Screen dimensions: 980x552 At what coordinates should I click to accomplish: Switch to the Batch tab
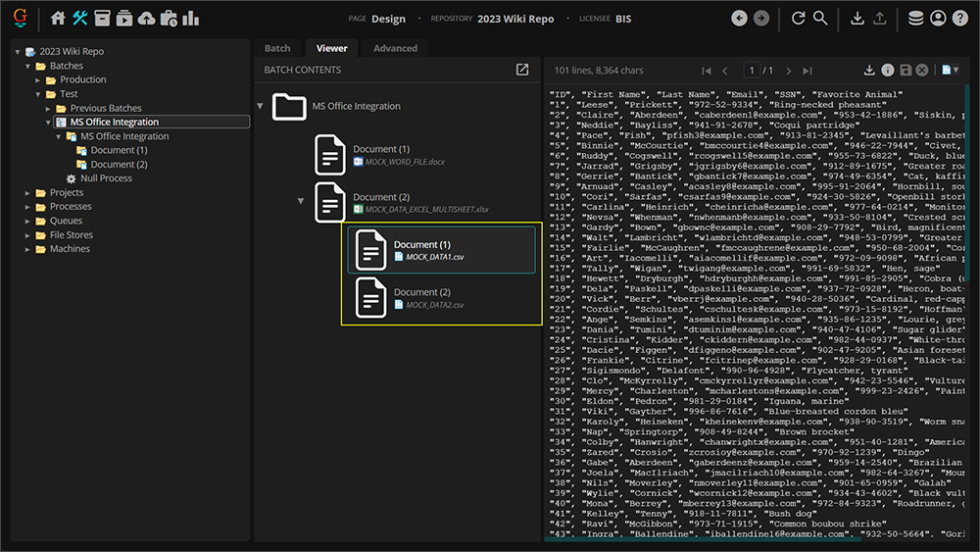point(277,48)
